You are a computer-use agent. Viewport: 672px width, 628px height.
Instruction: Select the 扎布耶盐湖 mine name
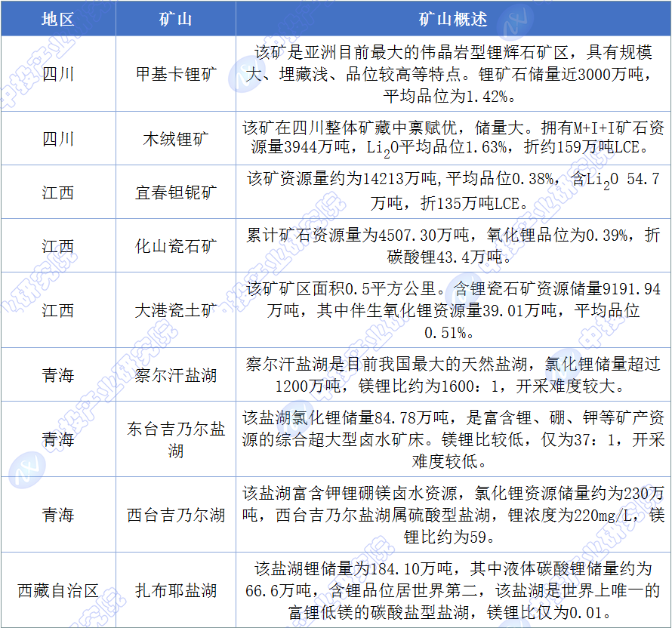click(175, 590)
